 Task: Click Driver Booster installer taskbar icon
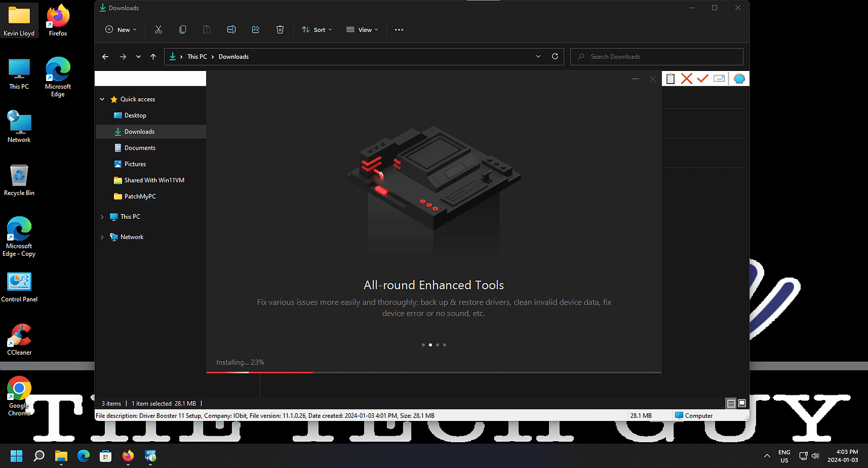click(x=150, y=456)
